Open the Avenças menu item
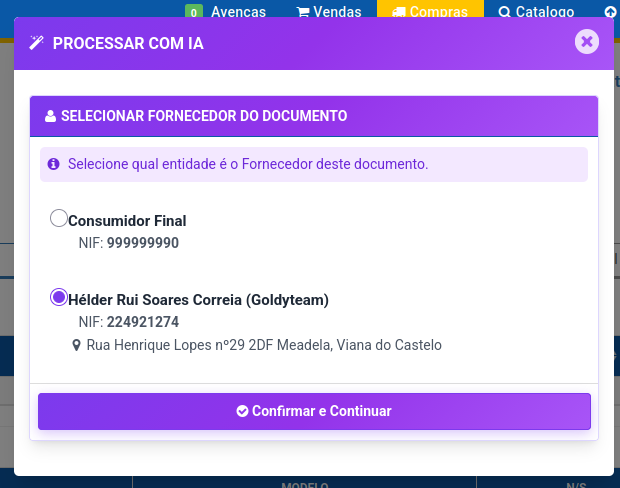This screenshot has width=620, height=488. tap(238, 12)
